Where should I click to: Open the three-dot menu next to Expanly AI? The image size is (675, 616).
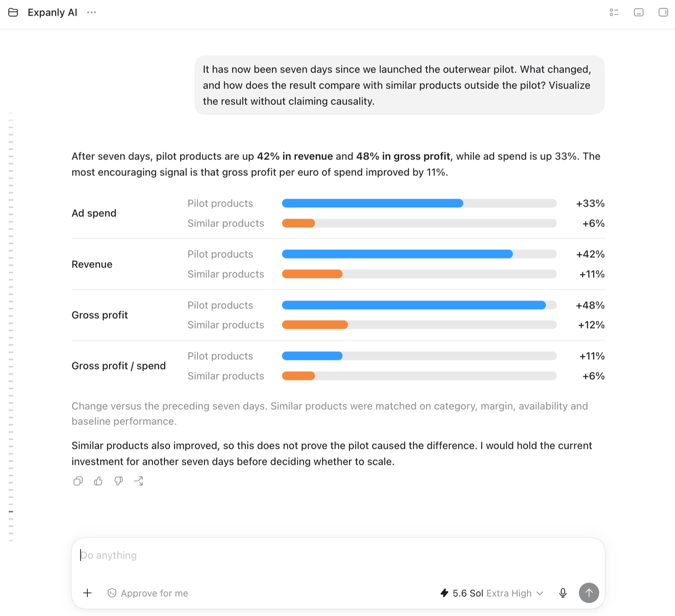click(x=92, y=13)
